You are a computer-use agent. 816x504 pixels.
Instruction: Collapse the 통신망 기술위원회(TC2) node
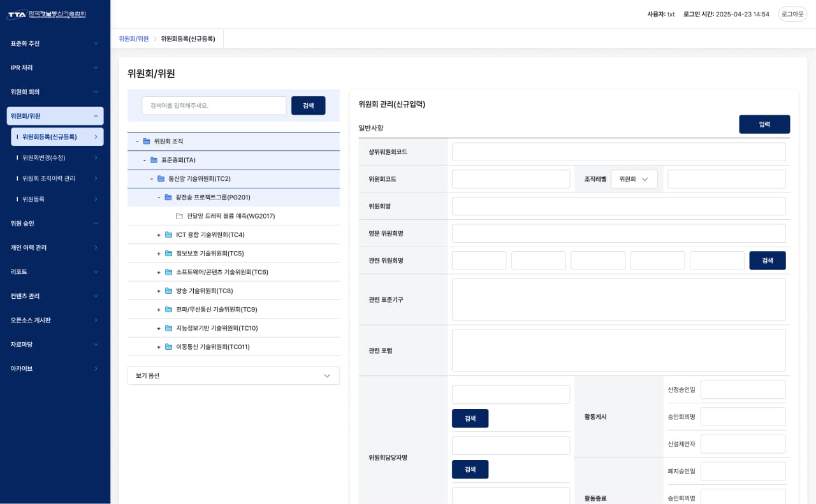(152, 179)
